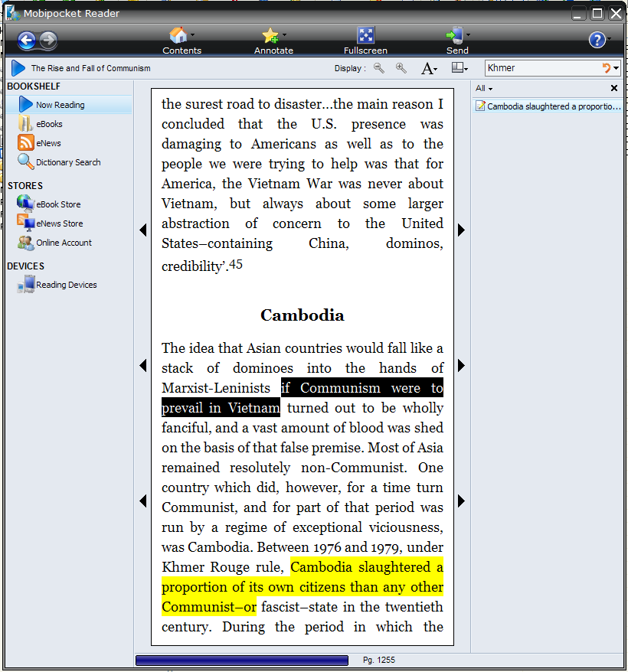Click the bottom next-page right arrow
Viewport: 628px width, 672px height.
(x=461, y=501)
